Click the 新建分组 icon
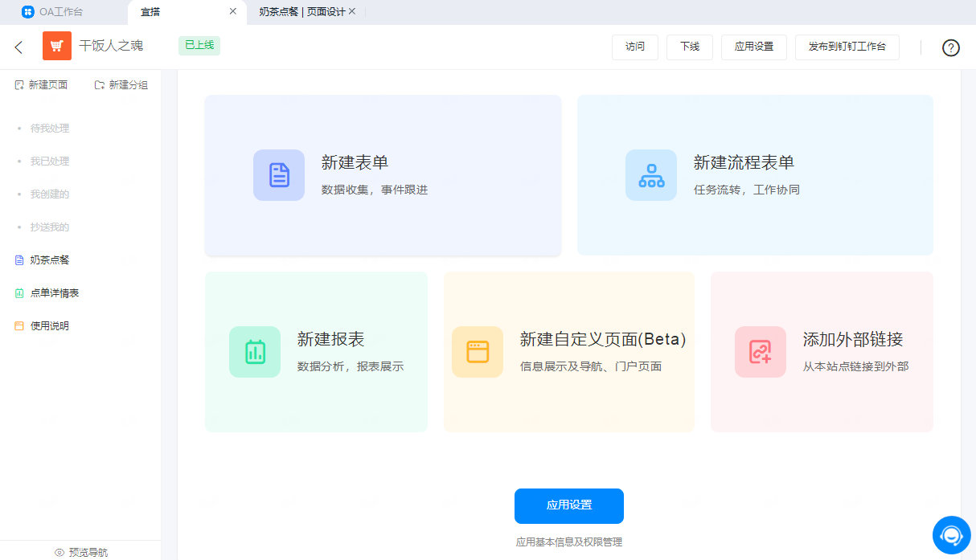The height and width of the screenshot is (560, 976). [99, 84]
